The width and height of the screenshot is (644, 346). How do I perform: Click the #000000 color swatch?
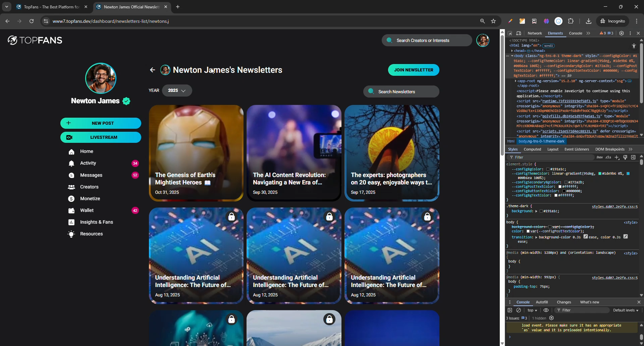[564, 191]
